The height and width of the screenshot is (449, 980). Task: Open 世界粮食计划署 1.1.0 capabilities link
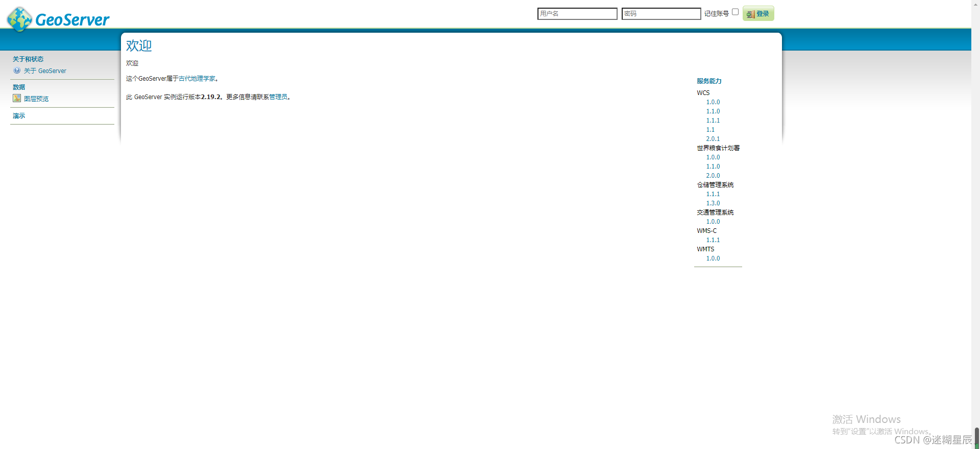click(713, 167)
